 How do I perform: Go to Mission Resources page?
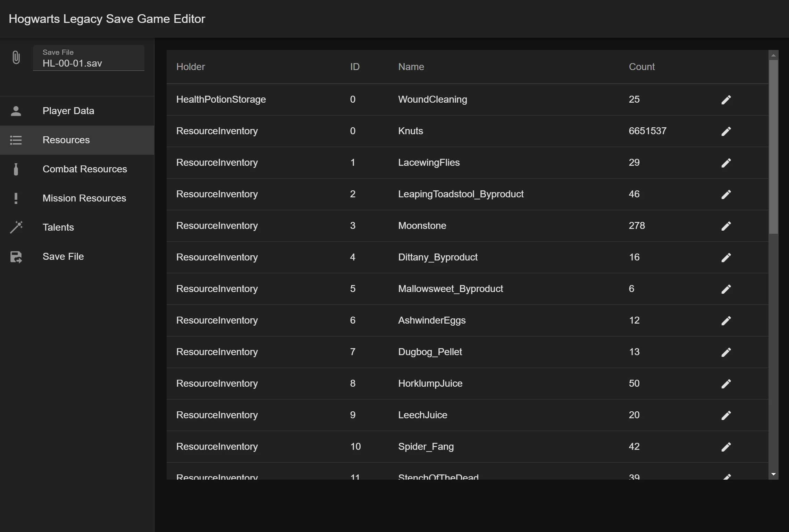[84, 198]
